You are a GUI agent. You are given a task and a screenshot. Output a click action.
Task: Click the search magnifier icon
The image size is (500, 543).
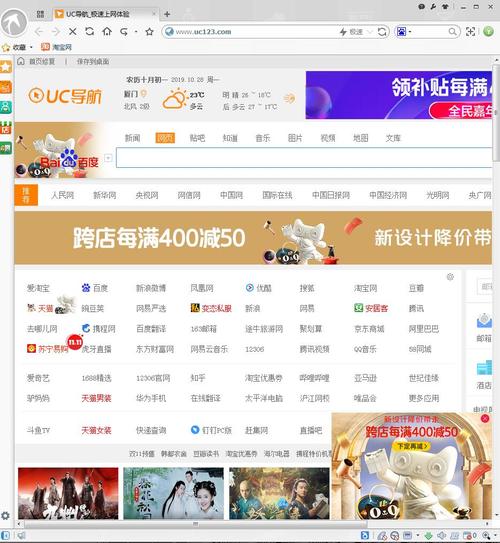click(452, 32)
